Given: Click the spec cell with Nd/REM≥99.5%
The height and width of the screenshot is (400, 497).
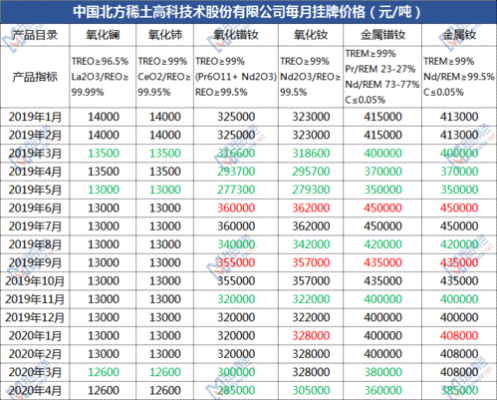Looking at the screenshot, I should (459, 77).
